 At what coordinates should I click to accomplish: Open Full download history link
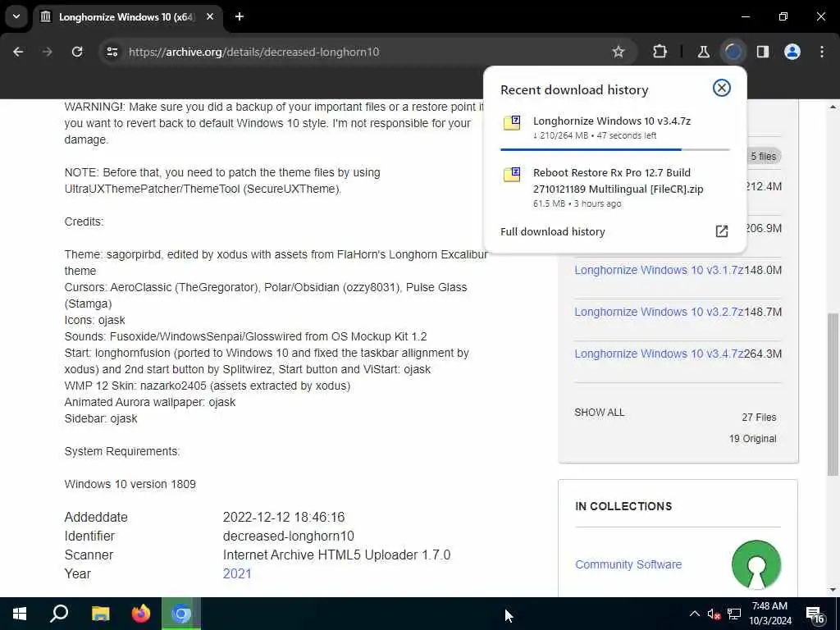[552, 231]
